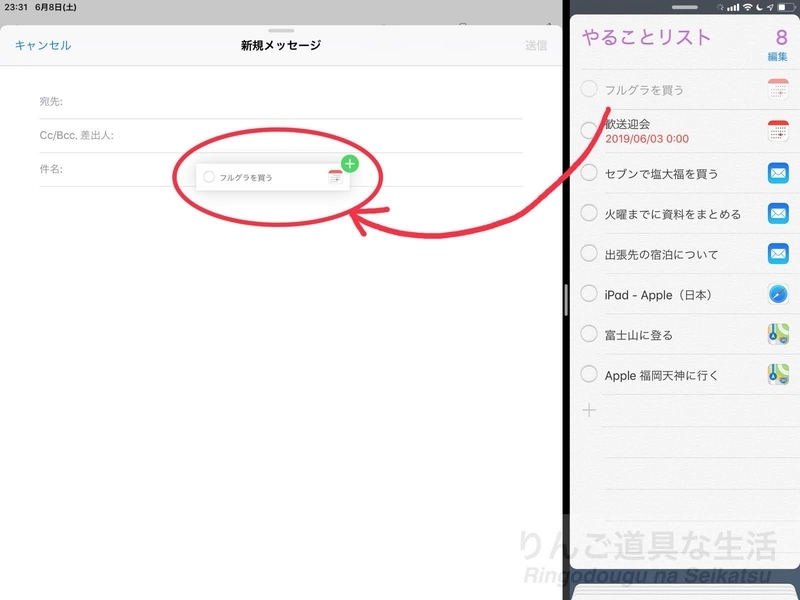
Task: Check off セブンで塩大福を買う
Action: coord(588,172)
